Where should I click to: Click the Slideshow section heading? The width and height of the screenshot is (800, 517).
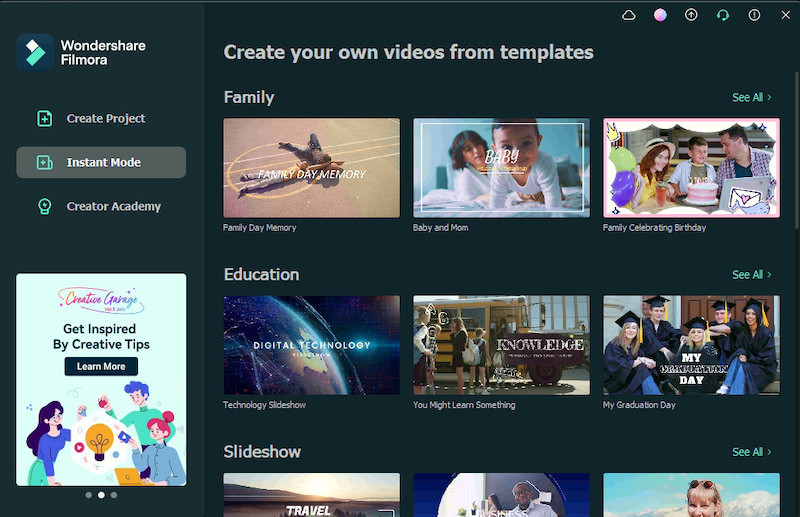pos(262,452)
